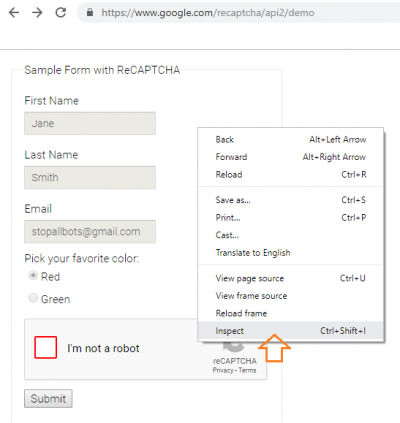Reload the page with refresh icon
Screen dimensions: 400x423
[61, 13]
